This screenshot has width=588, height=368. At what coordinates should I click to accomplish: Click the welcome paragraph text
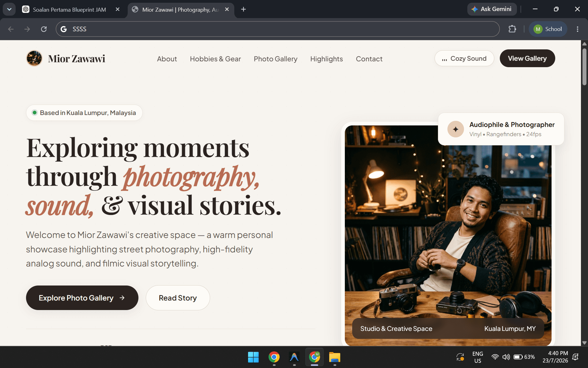[x=149, y=249]
